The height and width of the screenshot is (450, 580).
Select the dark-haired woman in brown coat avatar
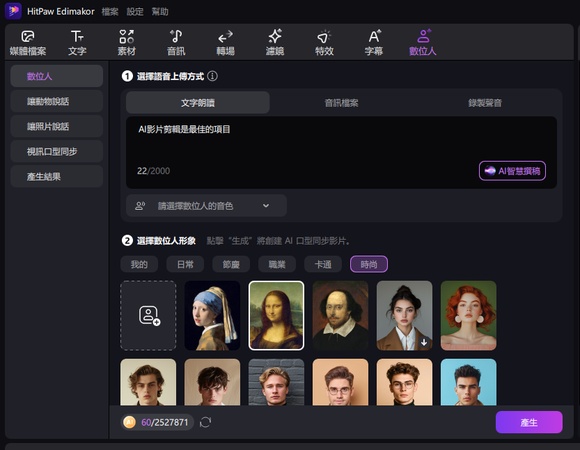pos(404,315)
